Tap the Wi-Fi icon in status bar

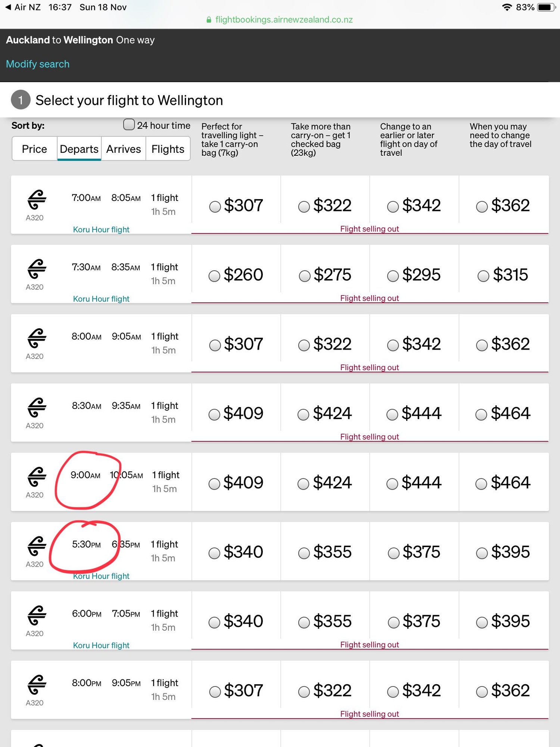click(x=507, y=7)
